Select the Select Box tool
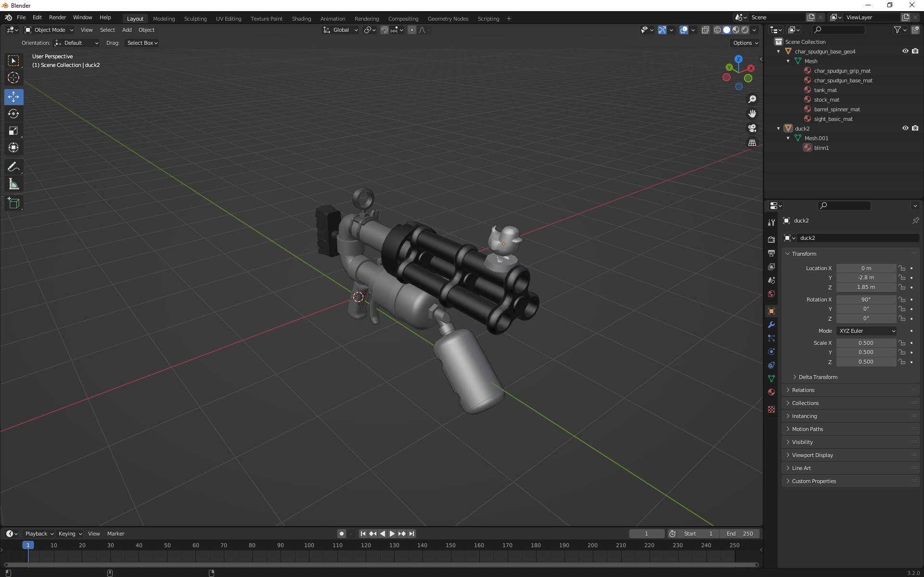Image resolution: width=924 pixels, height=577 pixels. tap(13, 61)
